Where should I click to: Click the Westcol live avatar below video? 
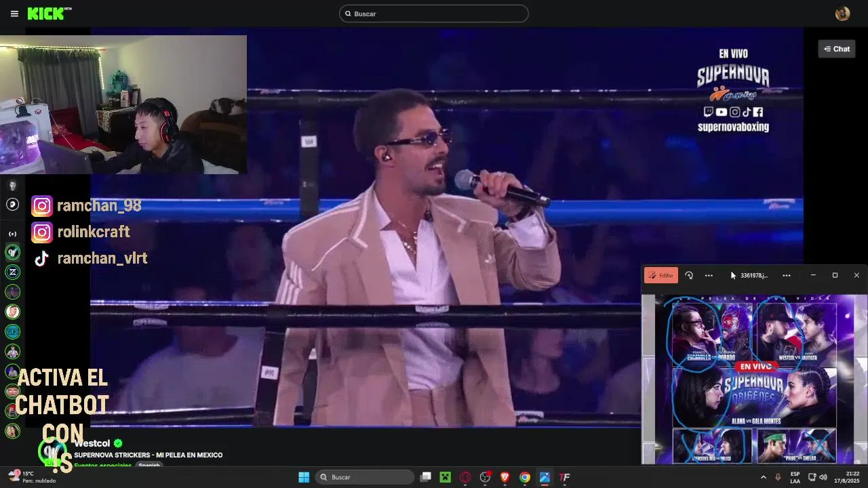(53, 452)
